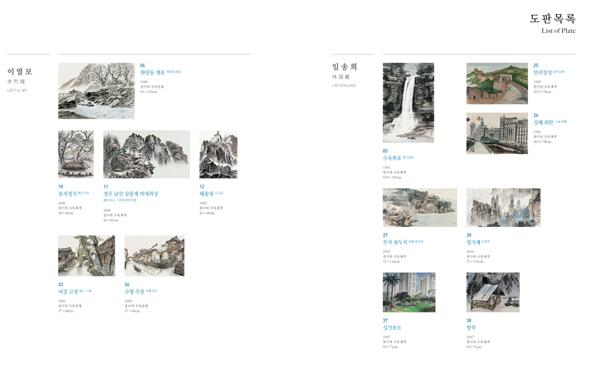The height and width of the screenshot is (368, 590).
Task: Open the title link of plate 11
Action: pyautogui.click(x=131, y=194)
